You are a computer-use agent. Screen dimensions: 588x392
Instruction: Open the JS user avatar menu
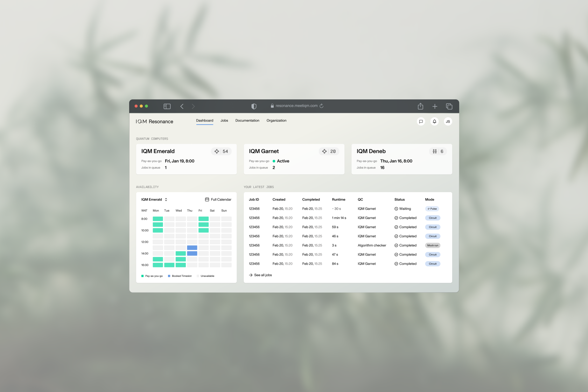[x=448, y=121]
